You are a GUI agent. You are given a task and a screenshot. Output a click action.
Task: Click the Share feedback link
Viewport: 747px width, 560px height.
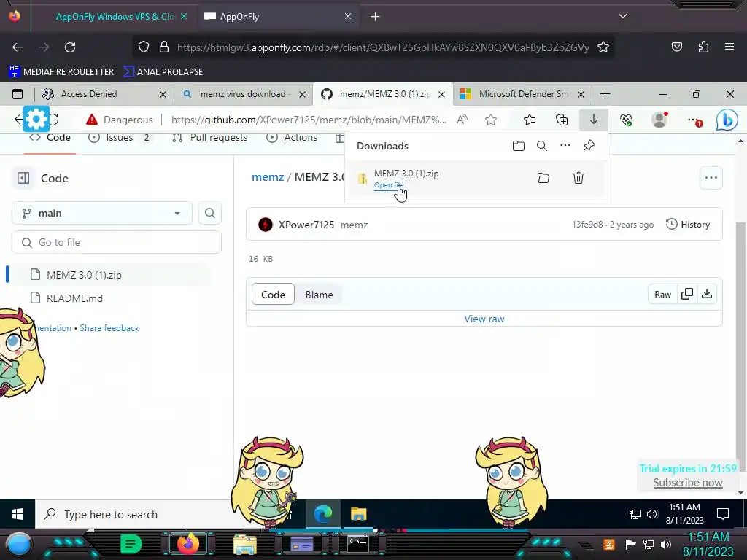pos(109,328)
